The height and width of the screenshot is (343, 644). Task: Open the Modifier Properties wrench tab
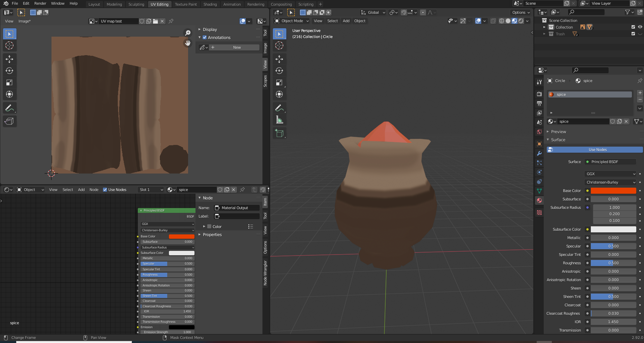(x=539, y=153)
